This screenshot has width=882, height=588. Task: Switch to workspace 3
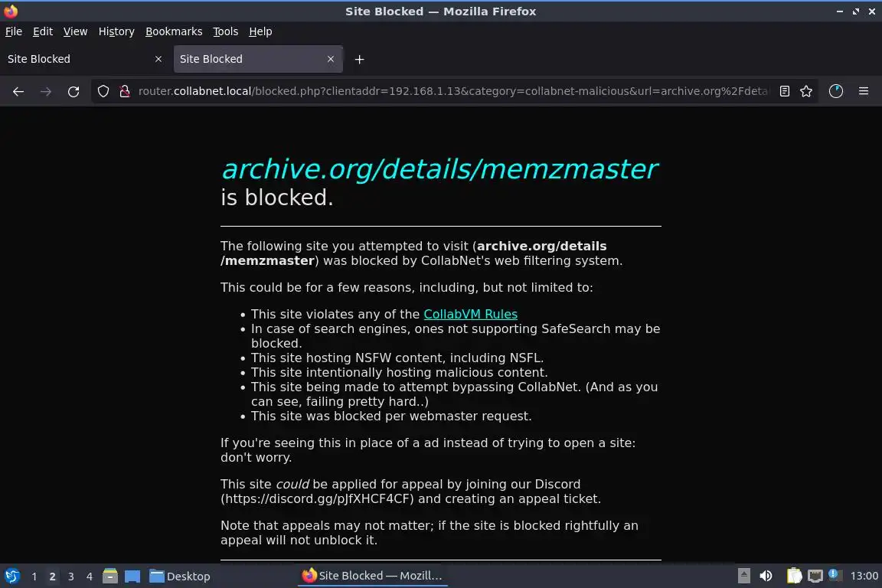(71, 577)
